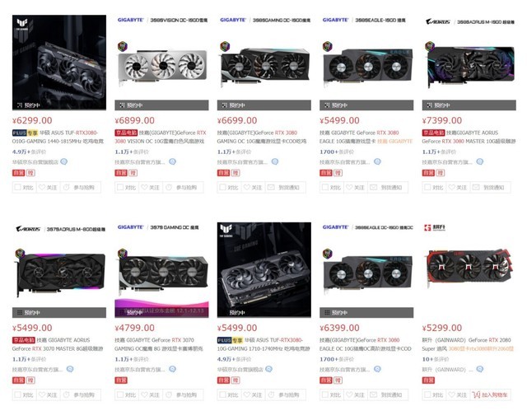Check the 对比 compare box on the ¥7399 AORUS MASTER
Viewport: 527px width, 420px height.
(x=427, y=187)
